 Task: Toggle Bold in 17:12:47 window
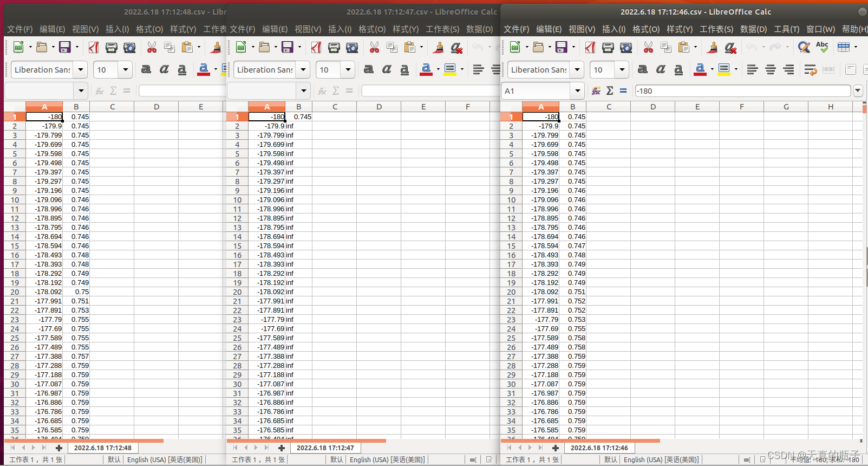pos(369,69)
